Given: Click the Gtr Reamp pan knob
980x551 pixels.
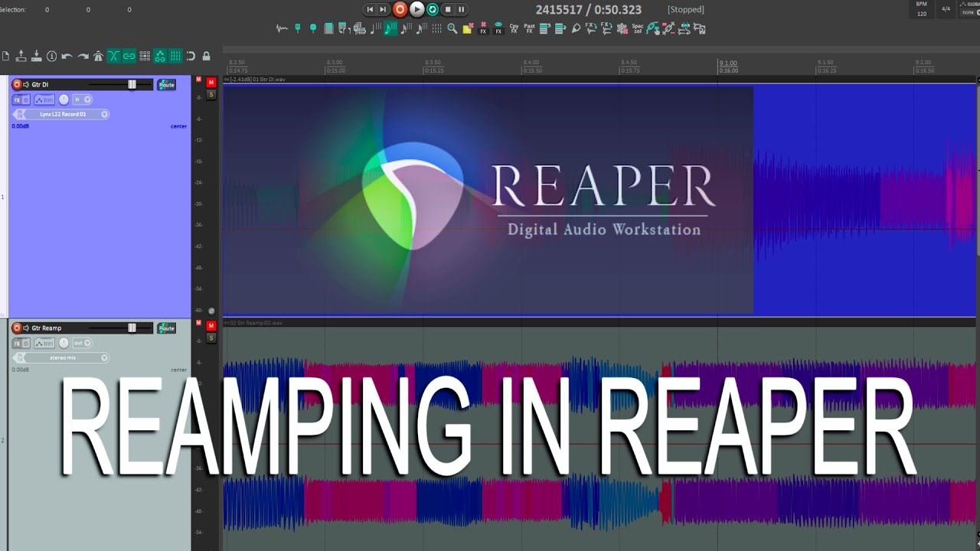Looking at the screenshot, I should point(64,343).
